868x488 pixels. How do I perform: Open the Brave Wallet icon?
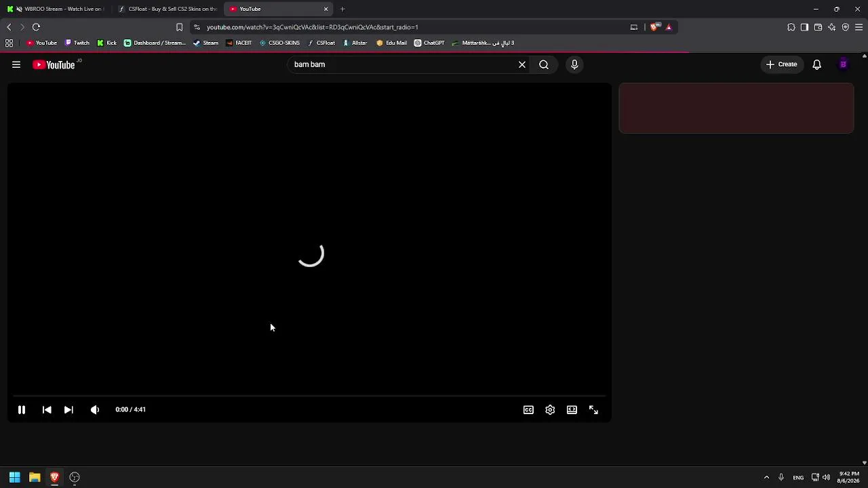[818, 27]
